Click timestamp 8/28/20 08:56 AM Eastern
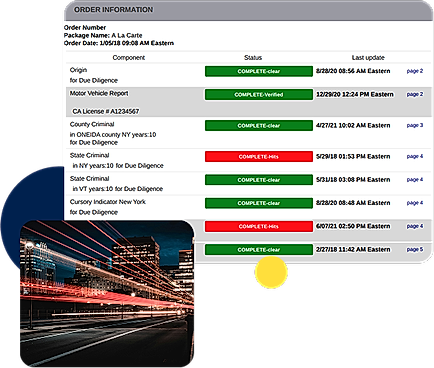Screen dimensions: 434x368 [353, 71]
